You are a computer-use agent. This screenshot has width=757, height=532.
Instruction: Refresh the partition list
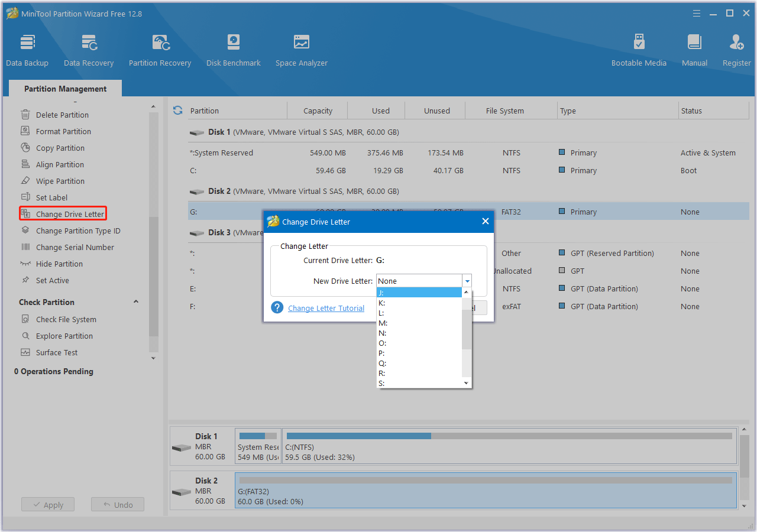177,110
